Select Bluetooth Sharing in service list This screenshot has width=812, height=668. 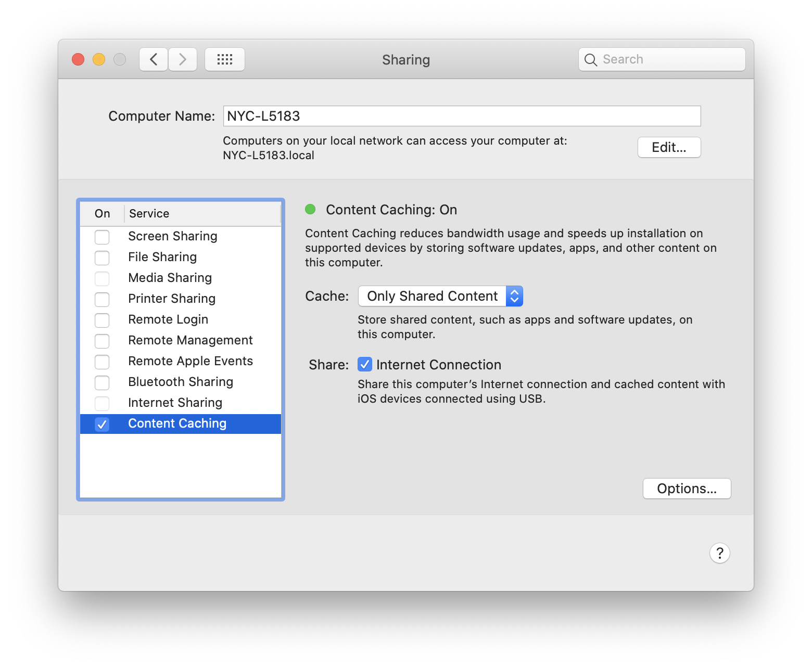click(181, 382)
